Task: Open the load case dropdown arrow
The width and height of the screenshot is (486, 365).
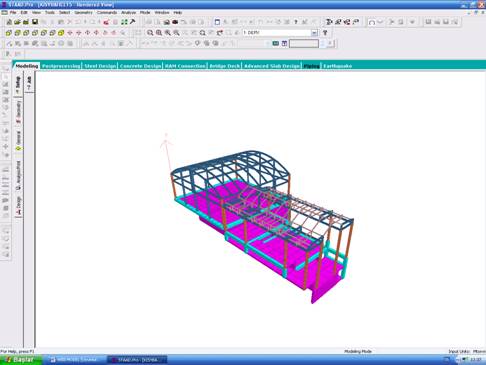Action: click(x=314, y=33)
